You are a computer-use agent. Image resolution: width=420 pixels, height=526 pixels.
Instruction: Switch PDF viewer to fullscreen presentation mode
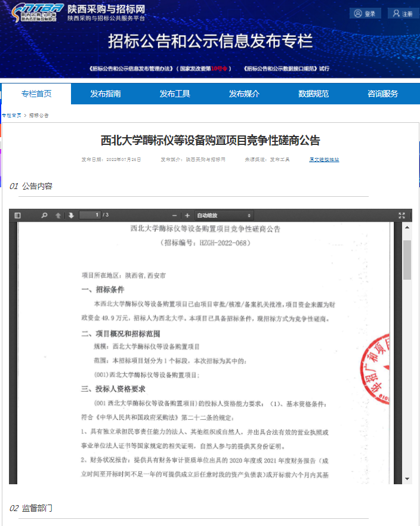point(402,215)
